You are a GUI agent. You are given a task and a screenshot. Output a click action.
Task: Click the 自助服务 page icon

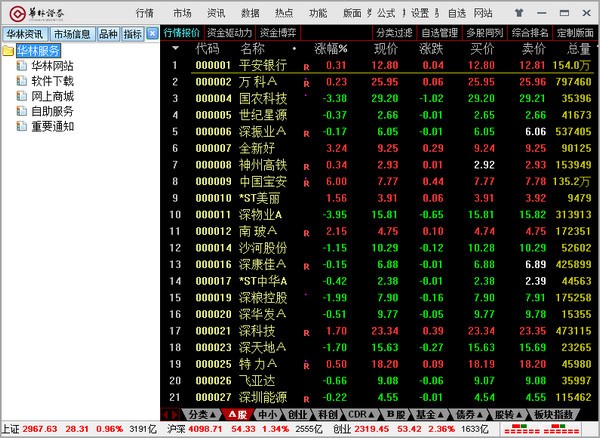tap(22, 111)
